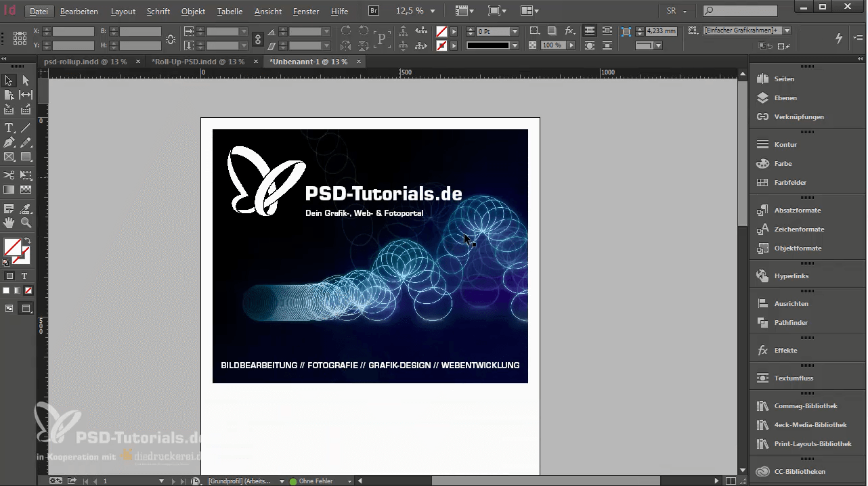This screenshot has width=868, height=486.
Task: Open the CC-Bibliotheken panel
Action: coord(799,472)
